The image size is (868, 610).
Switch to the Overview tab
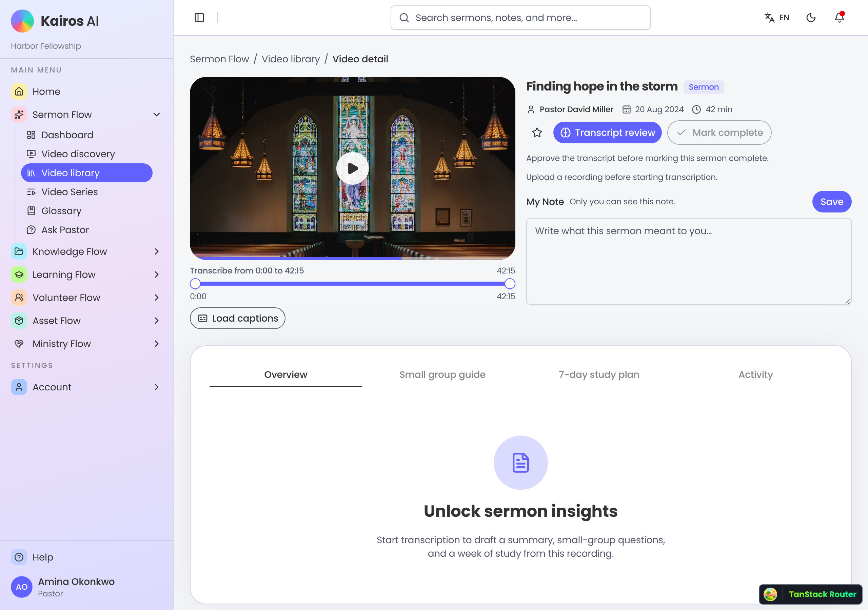(285, 374)
